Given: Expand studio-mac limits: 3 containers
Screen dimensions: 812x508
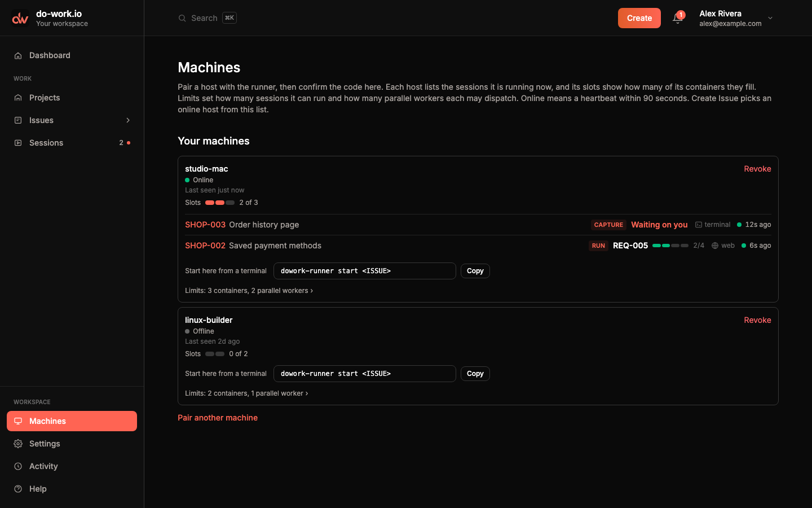Looking at the screenshot, I should pyautogui.click(x=249, y=291).
